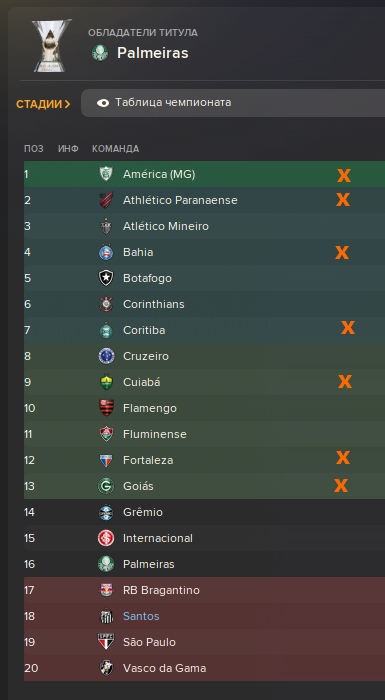Click the ИНФ column header

point(68,149)
